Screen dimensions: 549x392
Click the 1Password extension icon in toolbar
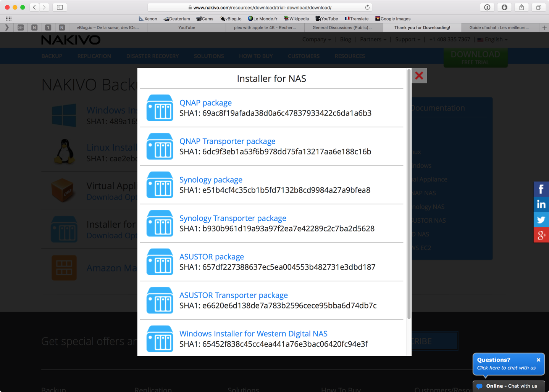(487, 7)
